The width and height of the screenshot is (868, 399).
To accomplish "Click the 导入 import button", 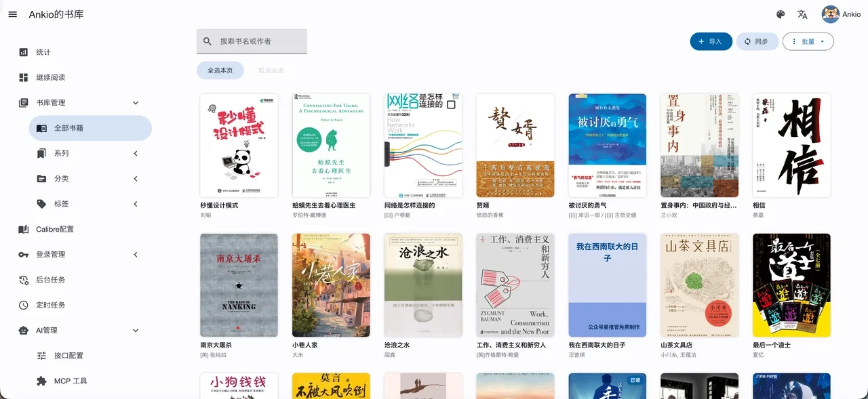I will (711, 41).
